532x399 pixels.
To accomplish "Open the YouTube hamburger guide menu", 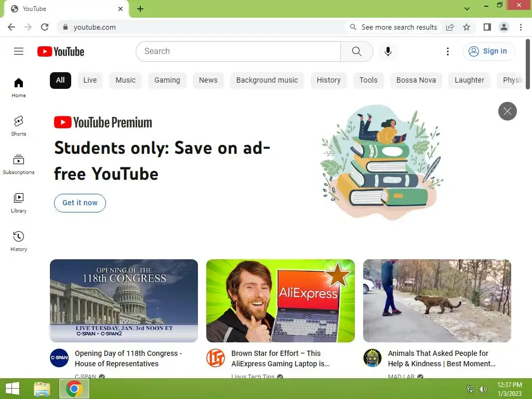I will (19, 51).
